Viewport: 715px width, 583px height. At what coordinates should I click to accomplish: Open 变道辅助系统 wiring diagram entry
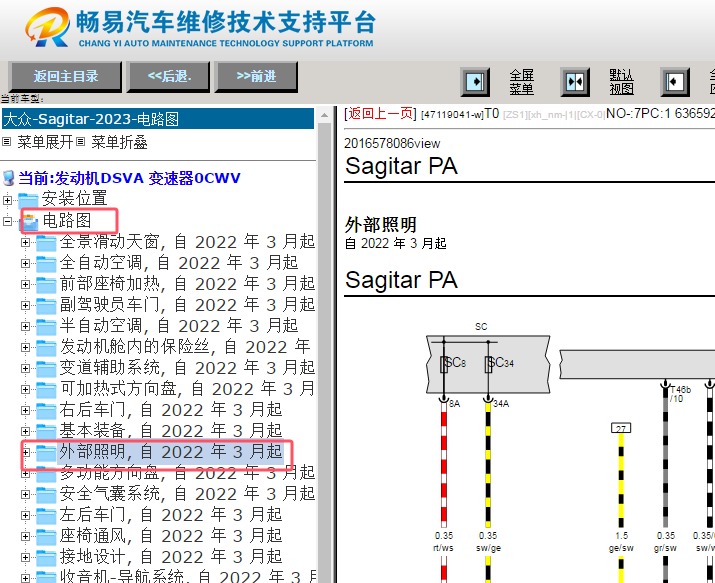tap(187, 367)
